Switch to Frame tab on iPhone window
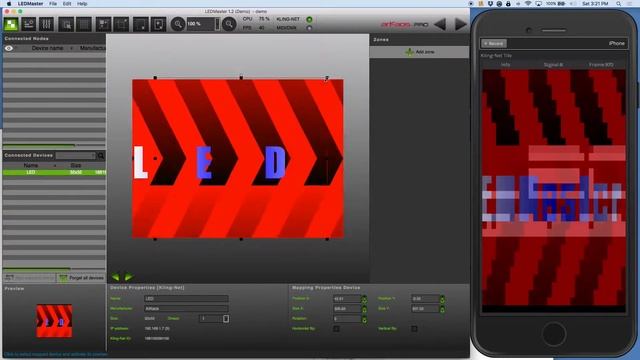Viewport: 640px width, 360px height. [601, 64]
